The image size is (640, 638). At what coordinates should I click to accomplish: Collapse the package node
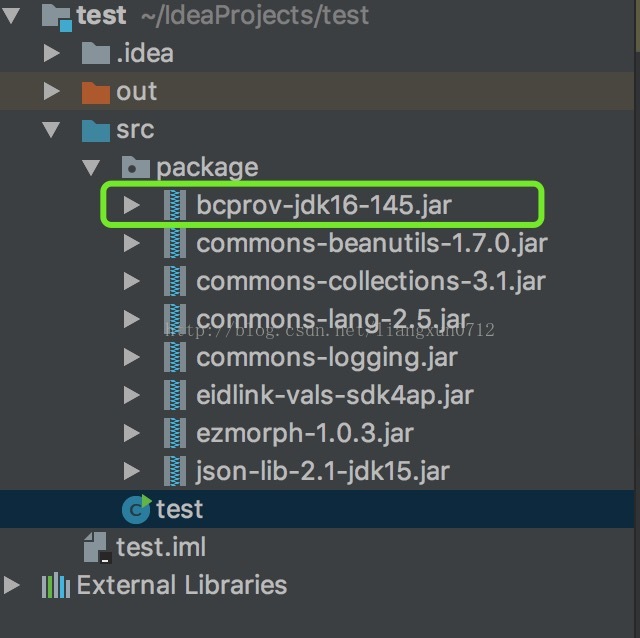coord(91,168)
